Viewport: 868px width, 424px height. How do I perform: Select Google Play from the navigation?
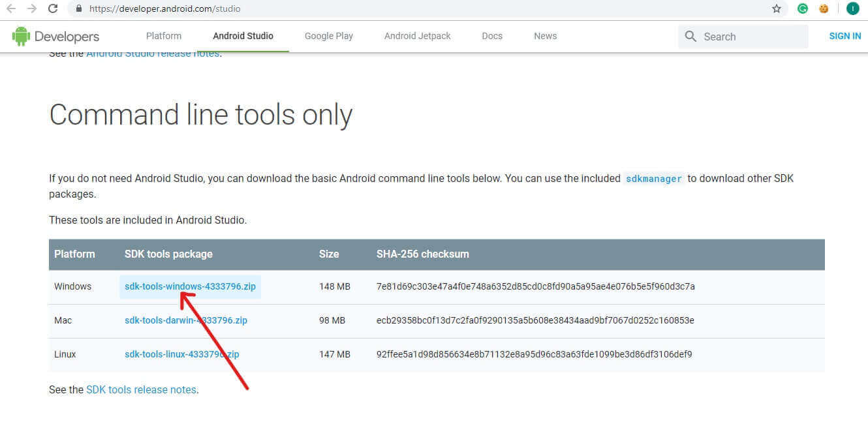328,36
